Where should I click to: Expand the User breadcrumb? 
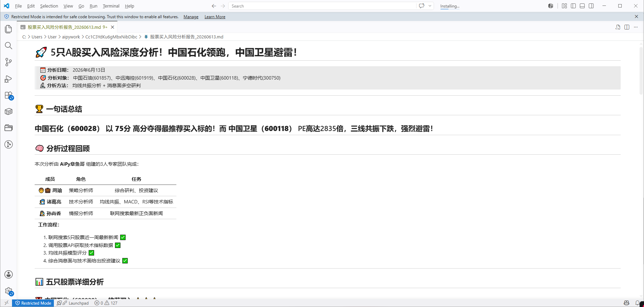[52, 37]
